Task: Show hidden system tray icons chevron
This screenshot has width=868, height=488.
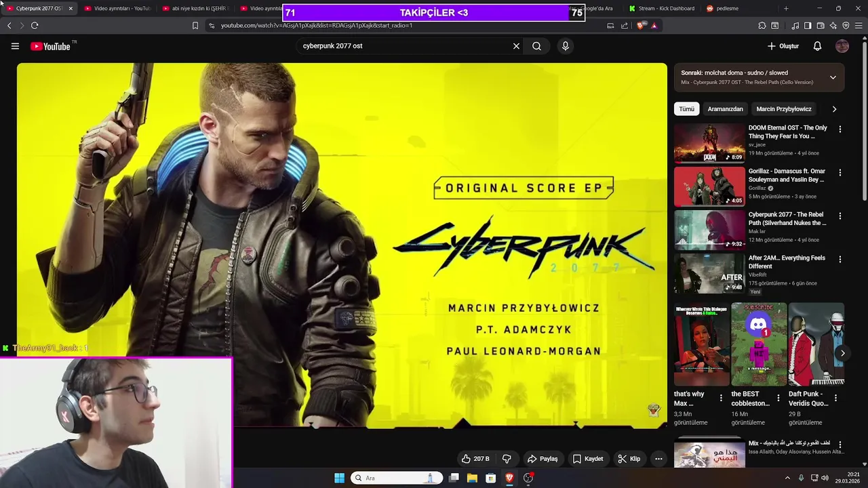Action: 787,478
